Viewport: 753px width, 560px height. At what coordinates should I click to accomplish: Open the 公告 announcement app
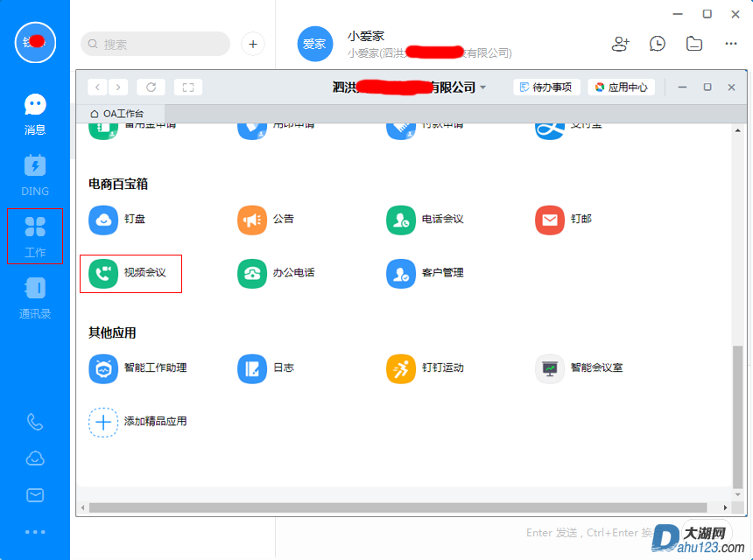click(265, 220)
